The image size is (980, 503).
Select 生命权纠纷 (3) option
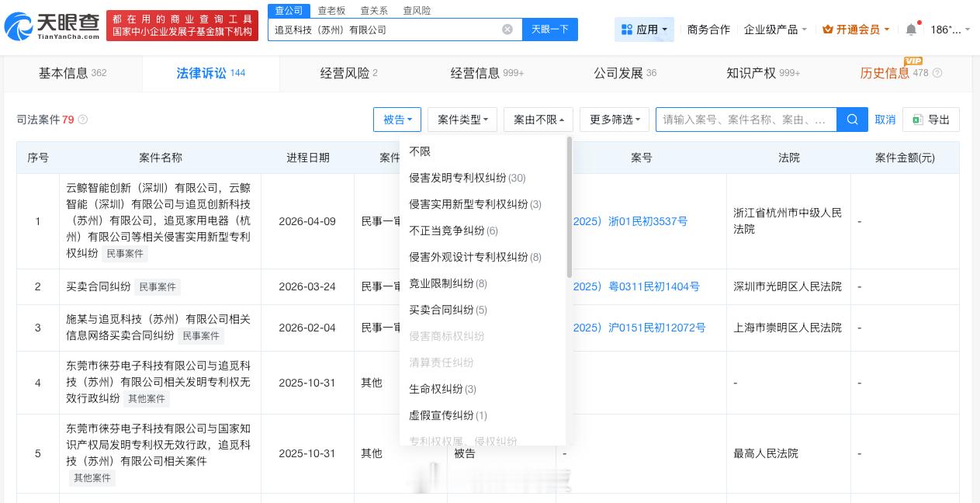483,389
